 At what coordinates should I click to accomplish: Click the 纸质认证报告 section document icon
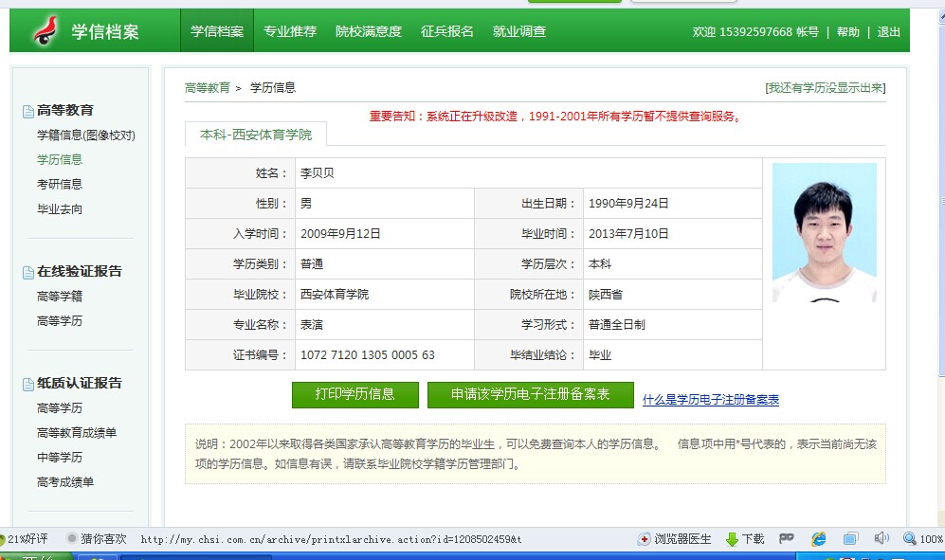coord(27,384)
